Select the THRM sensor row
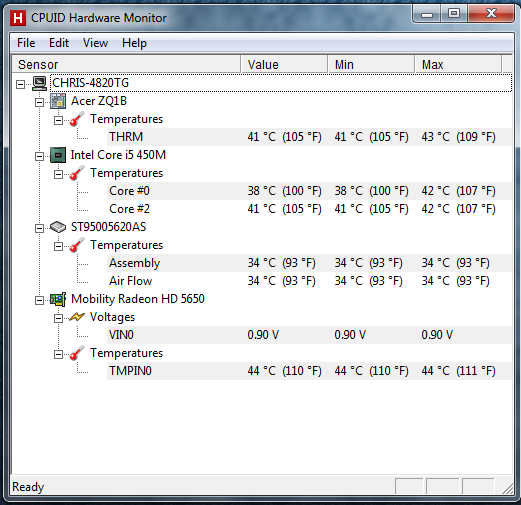 click(x=309, y=137)
